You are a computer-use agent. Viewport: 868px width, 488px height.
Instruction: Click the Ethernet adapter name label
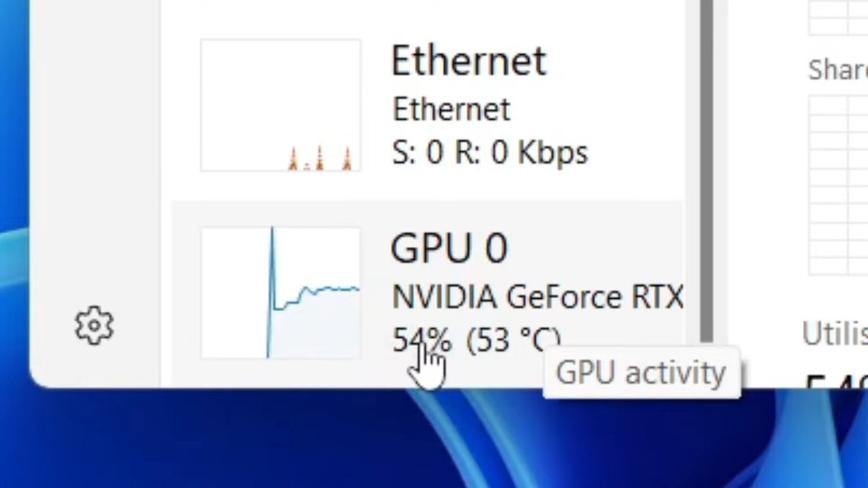(451, 108)
